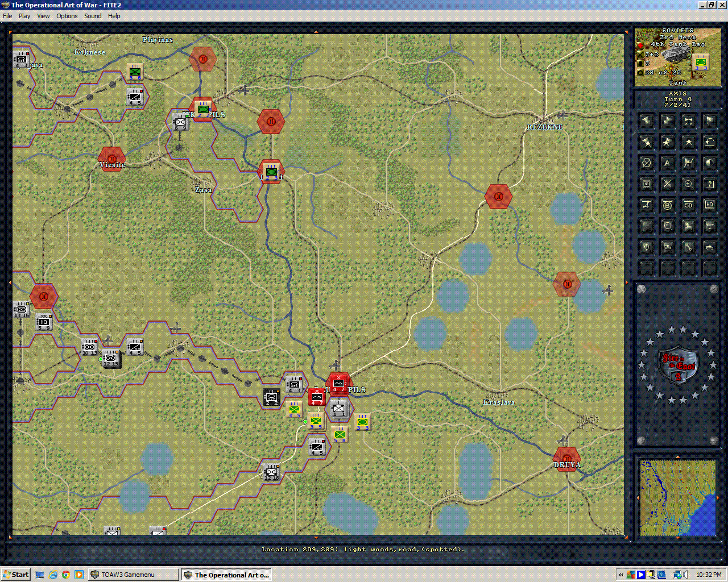The width and height of the screenshot is (728, 582).
Task: Click the diagonal tool toolbar button
Action: click(688, 247)
